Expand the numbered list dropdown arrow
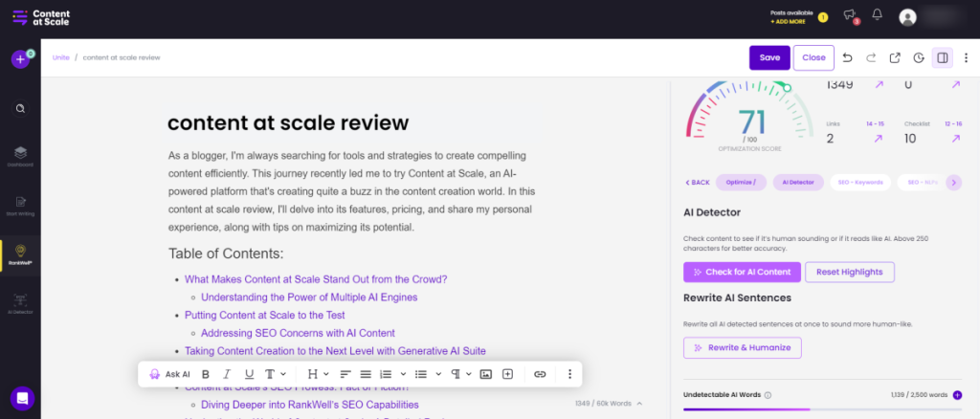This screenshot has height=419, width=980. [403, 374]
